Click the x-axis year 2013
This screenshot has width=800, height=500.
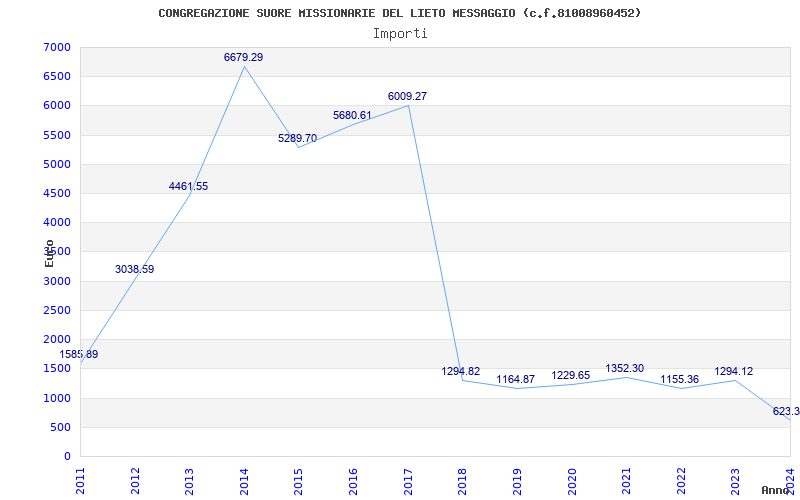pos(190,481)
